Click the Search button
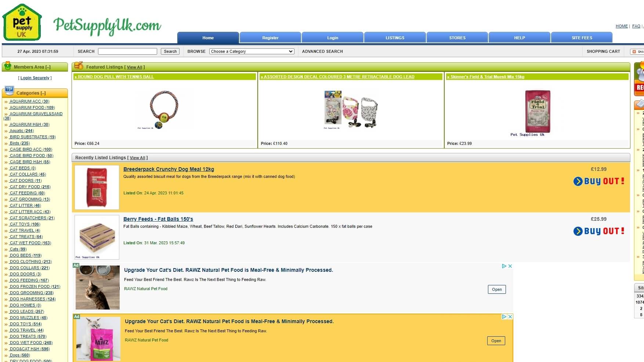This screenshot has width=644, height=362. (x=170, y=51)
